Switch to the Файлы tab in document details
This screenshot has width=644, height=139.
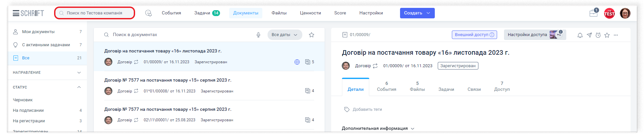click(417, 87)
